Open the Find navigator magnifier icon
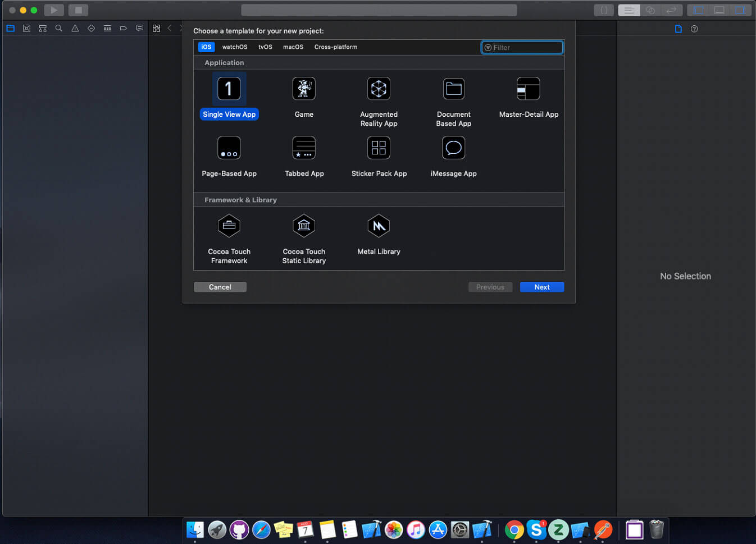 [x=58, y=28]
